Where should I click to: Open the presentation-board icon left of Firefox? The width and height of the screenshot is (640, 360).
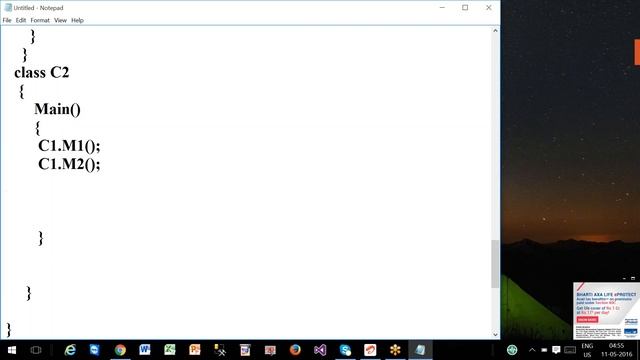[270, 350]
